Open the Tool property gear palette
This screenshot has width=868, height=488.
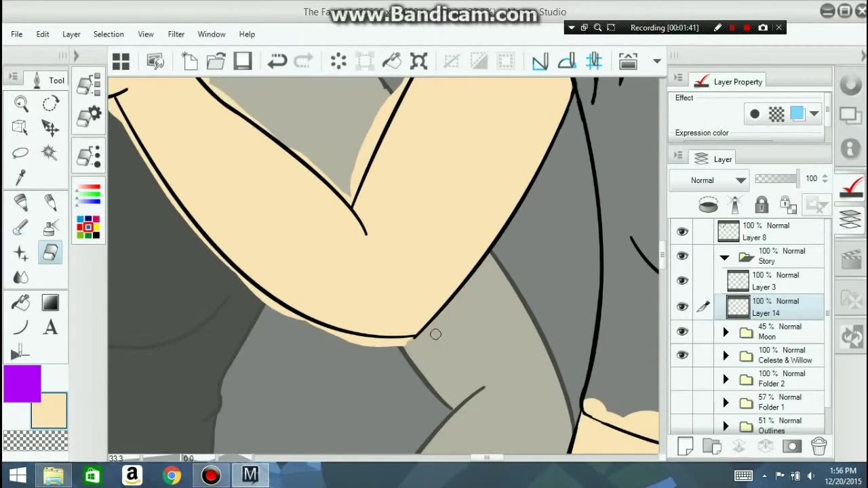pos(89,117)
